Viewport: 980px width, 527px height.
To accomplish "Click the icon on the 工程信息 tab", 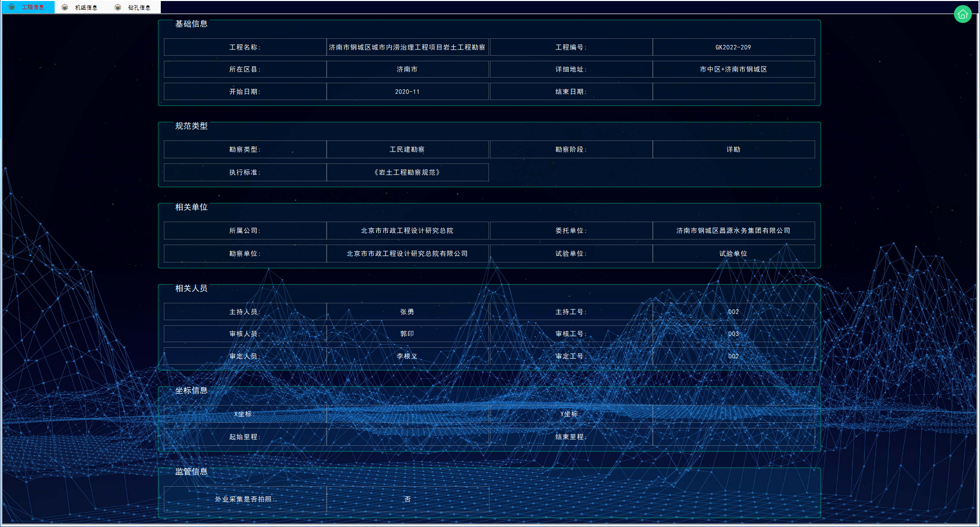I will pyautogui.click(x=12, y=7).
